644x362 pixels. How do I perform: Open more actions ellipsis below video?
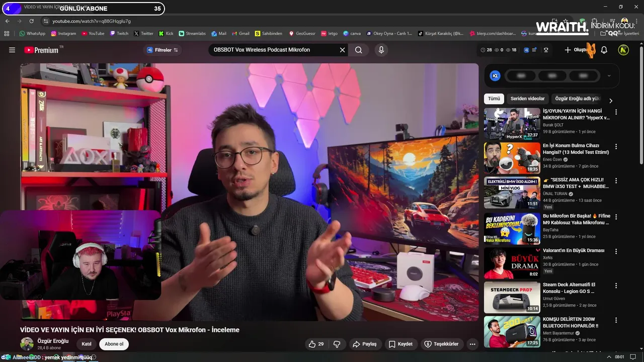pos(472,344)
